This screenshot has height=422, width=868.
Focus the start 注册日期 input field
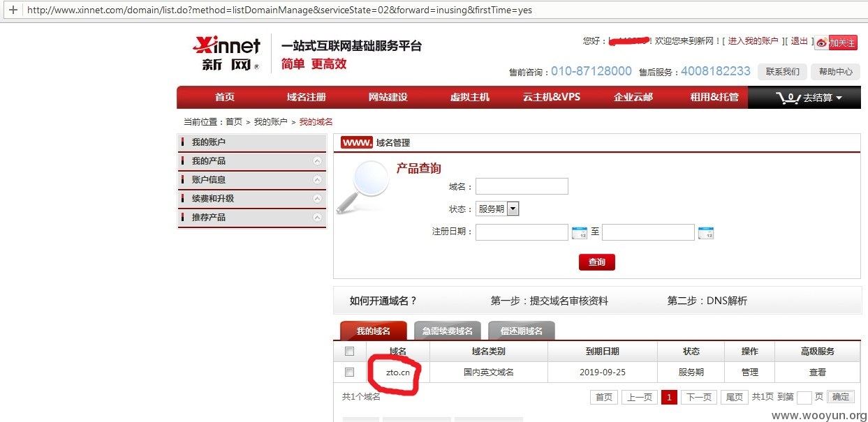[x=522, y=232]
